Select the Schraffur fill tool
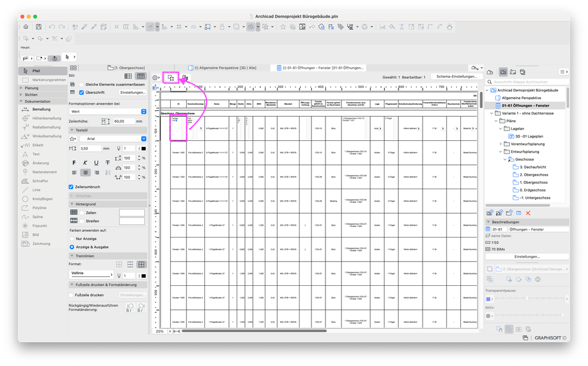This screenshot has height=366, width=588. tap(43, 181)
